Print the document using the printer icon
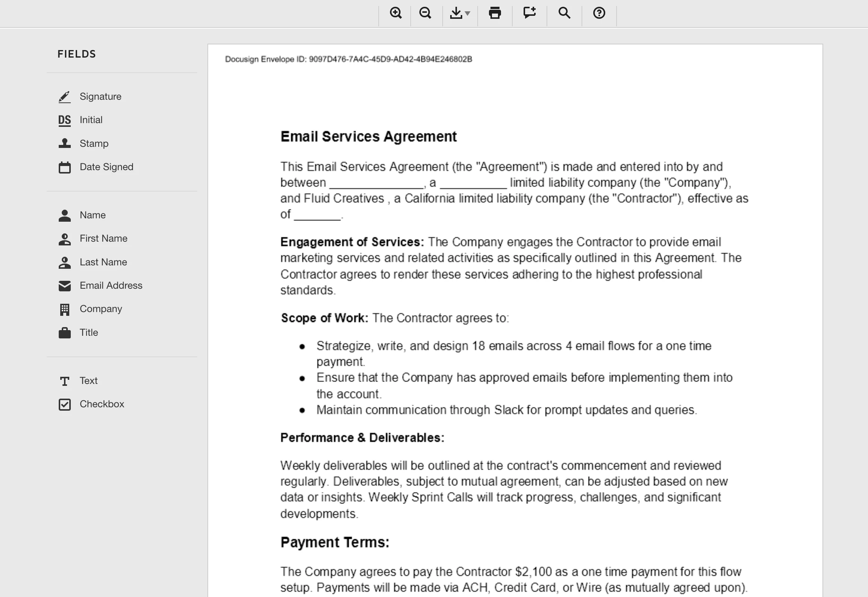 click(495, 13)
